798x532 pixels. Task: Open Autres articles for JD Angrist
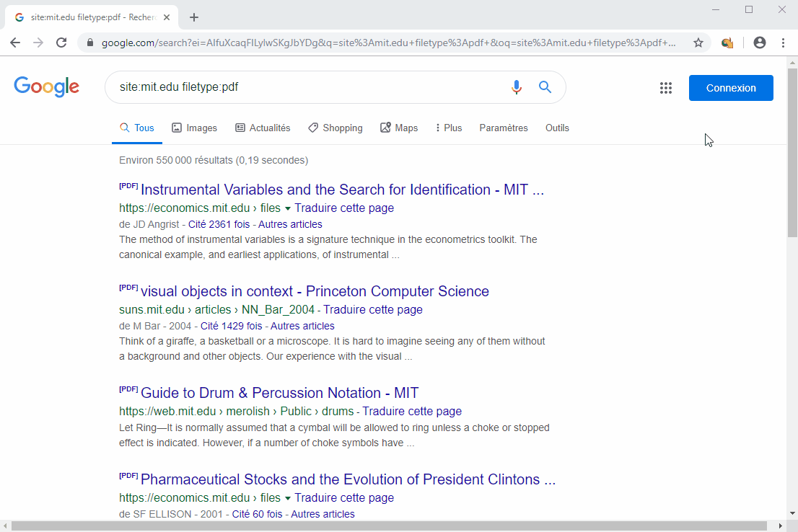point(290,224)
